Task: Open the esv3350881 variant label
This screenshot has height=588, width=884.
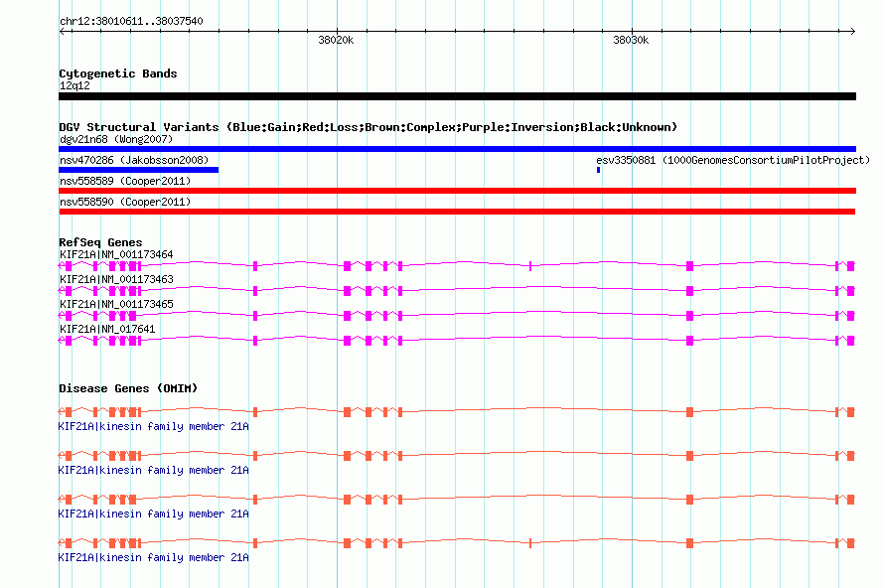Action: (x=733, y=160)
